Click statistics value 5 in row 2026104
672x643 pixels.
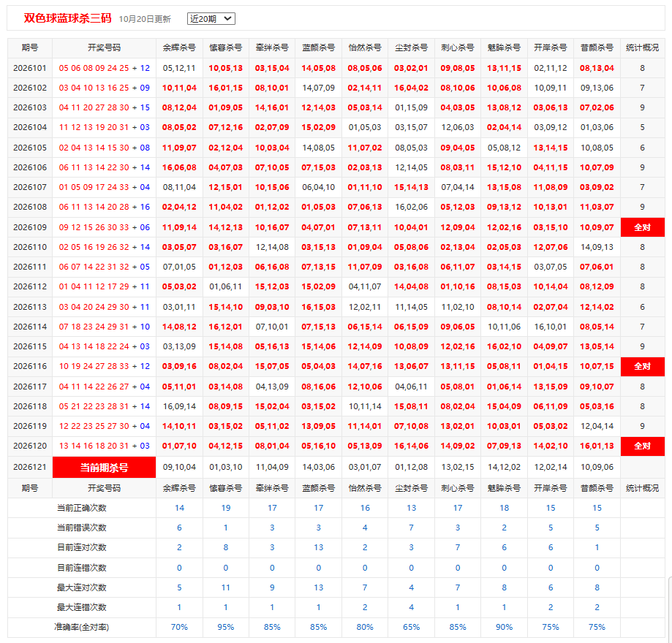coord(643,127)
